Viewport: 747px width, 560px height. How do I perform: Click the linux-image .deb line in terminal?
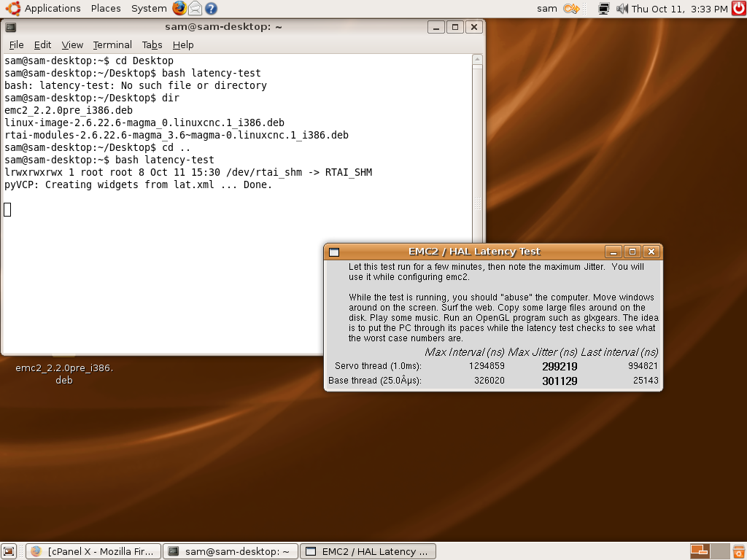[x=144, y=122]
